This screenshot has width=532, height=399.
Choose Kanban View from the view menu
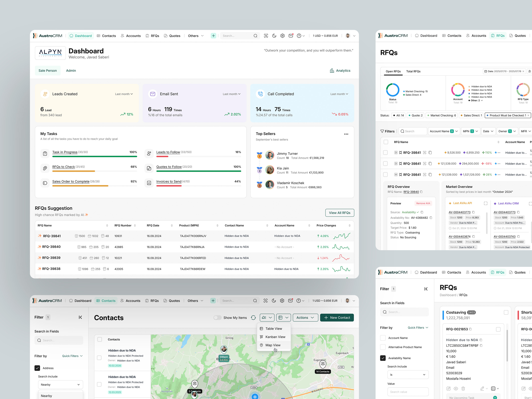pyautogui.click(x=274, y=337)
